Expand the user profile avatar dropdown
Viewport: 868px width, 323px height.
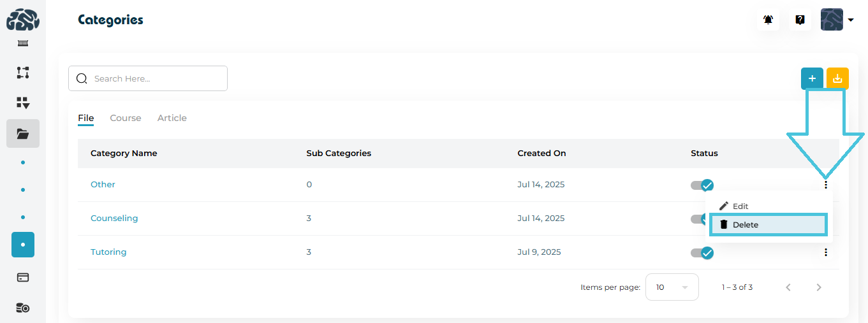(837, 20)
